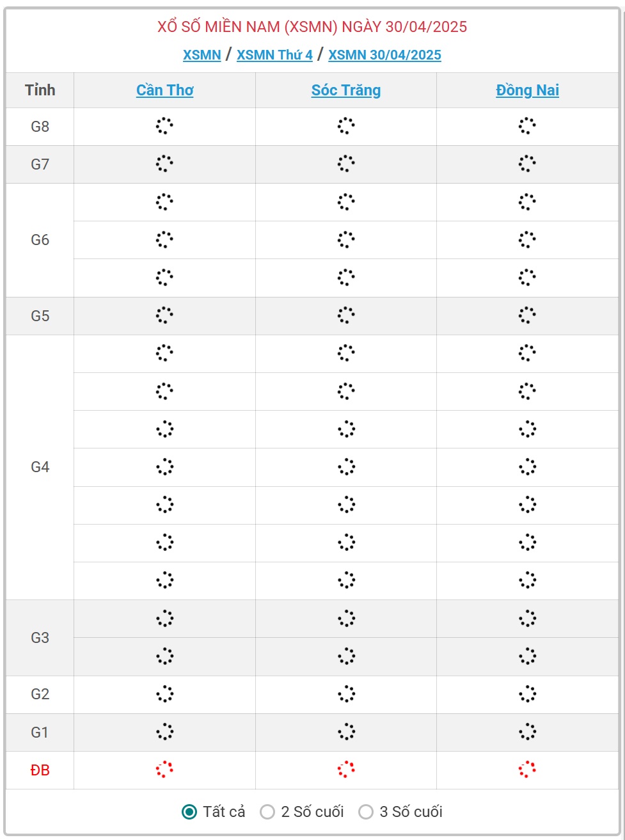Click the G1 spinner in Sóc Trăng column
Screen dimensions: 625x840
(346, 732)
